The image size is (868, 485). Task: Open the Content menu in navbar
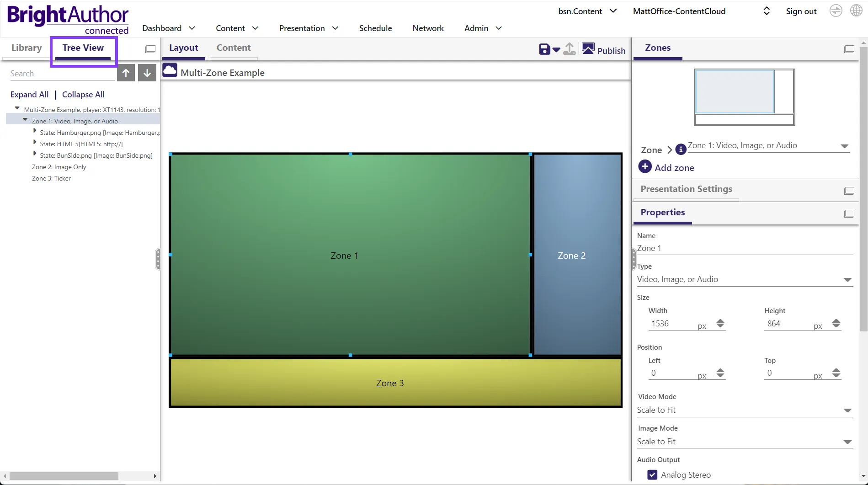(x=237, y=28)
